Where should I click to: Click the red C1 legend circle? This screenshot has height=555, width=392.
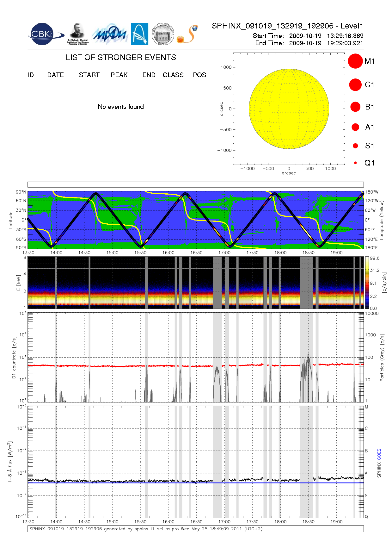point(355,85)
